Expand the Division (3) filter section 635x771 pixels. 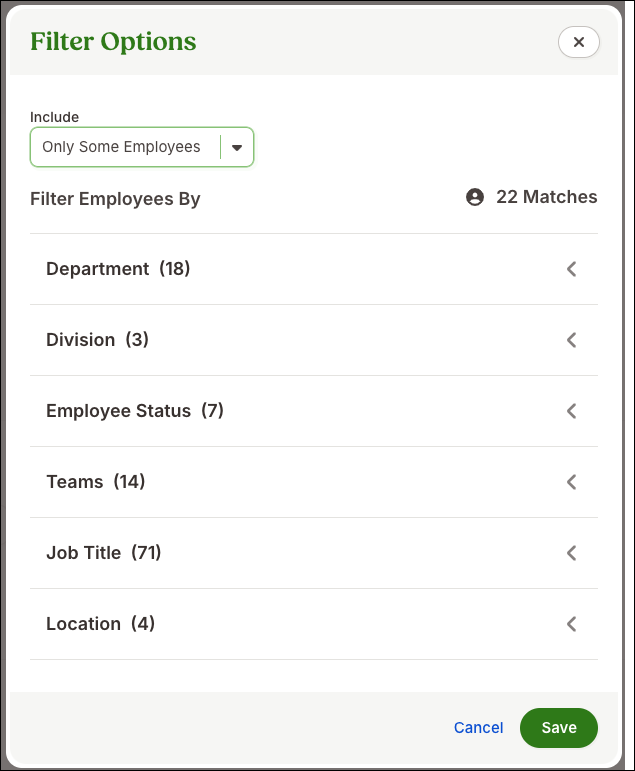tap(314, 340)
